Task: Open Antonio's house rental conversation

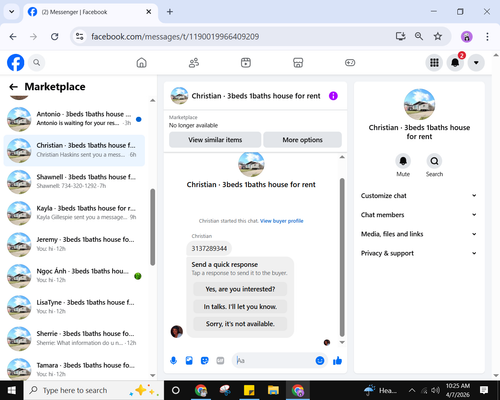Action: coord(74,119)
